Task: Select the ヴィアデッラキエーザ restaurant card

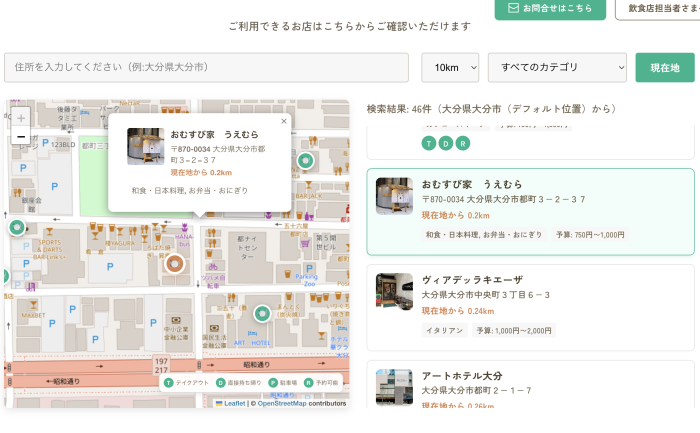Action: pos(530,307)
